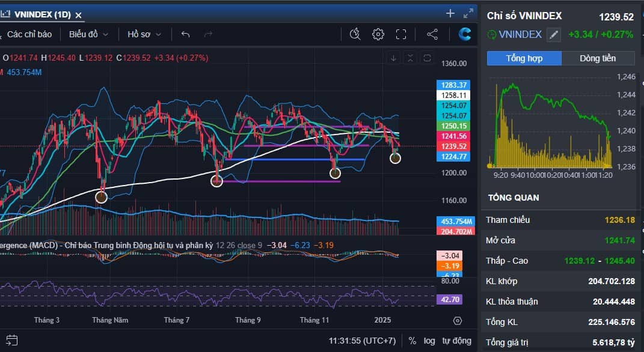Enter fullscreen mode with the bracket icon
644x352 pixels.
pos(401,34)
